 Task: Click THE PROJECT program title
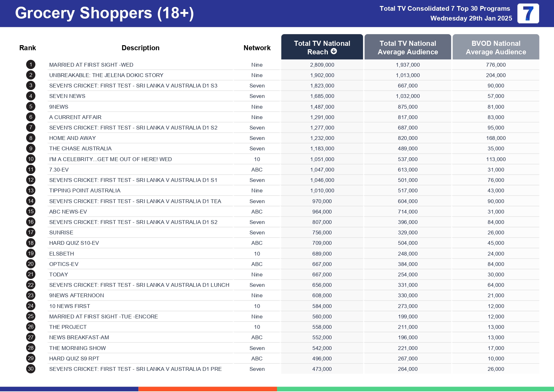(68, 327)
